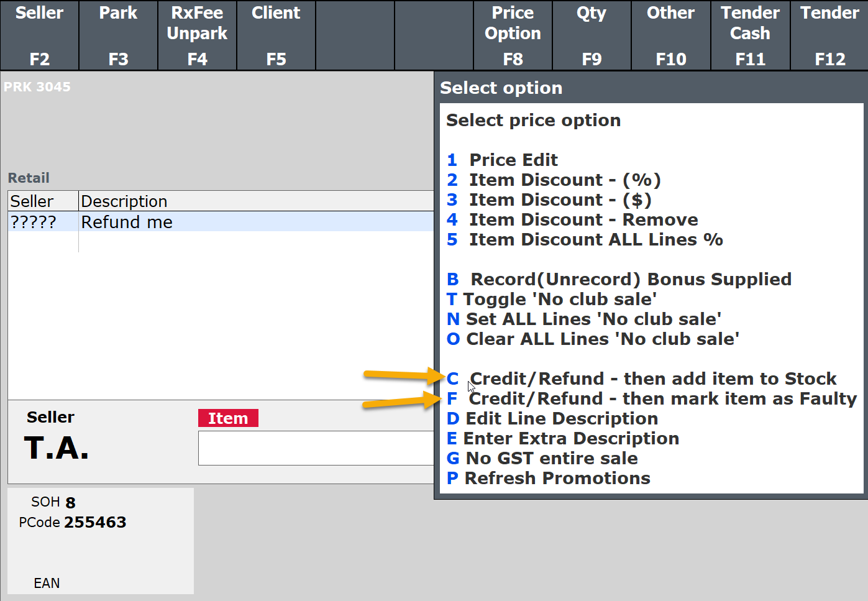This screenshot has height=601, width=868.
Task: Select the 'Refund me' line row
Action: (221, 222)
